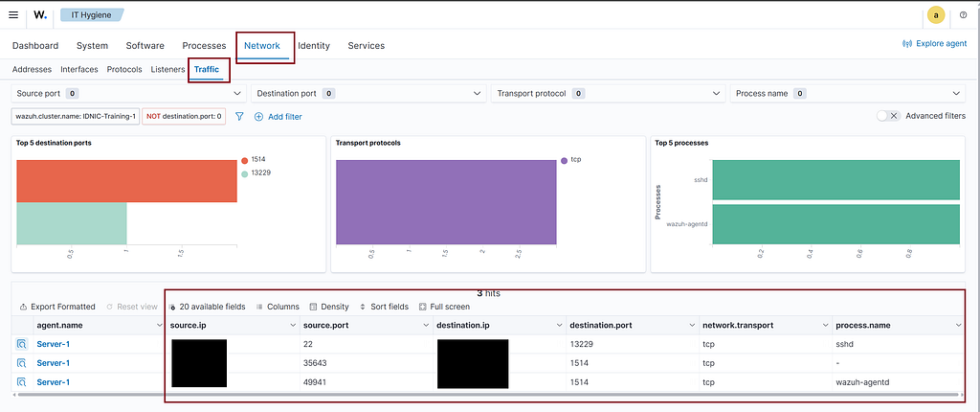This screenshot has width=980, height=412.
Task: Switch to the Software tab
Action: (145, 46)
